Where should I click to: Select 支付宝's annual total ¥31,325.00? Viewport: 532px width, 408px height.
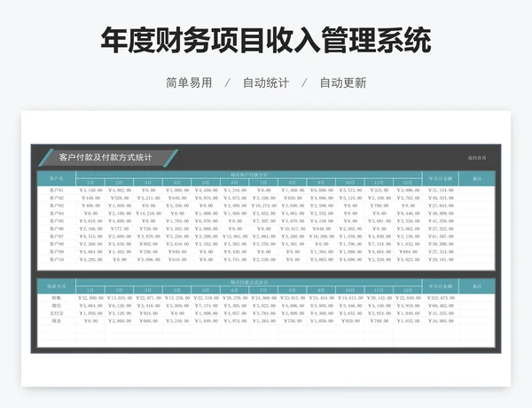441,313
